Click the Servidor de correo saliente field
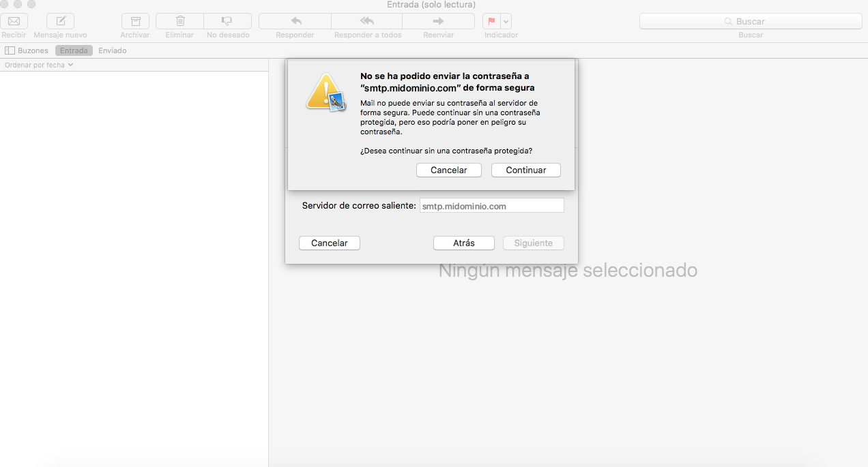Image resolution: width=868 pixels, height=467 pixels. click(491, 205)
